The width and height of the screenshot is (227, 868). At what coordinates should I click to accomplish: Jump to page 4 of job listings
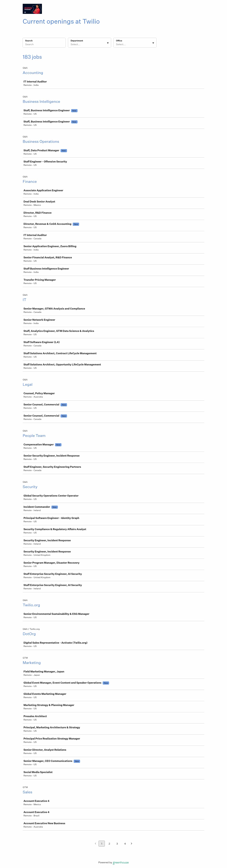(x=125, y=844)
